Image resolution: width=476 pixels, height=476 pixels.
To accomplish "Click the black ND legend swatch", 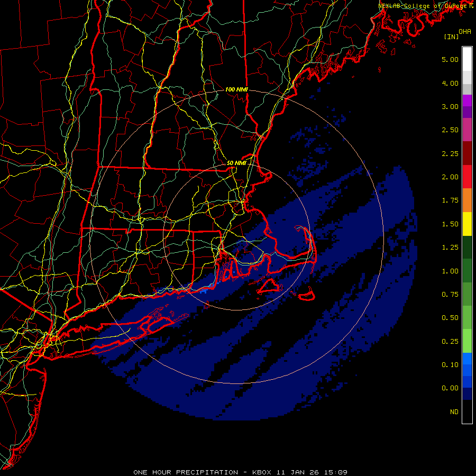I will (x=467, y=411).
